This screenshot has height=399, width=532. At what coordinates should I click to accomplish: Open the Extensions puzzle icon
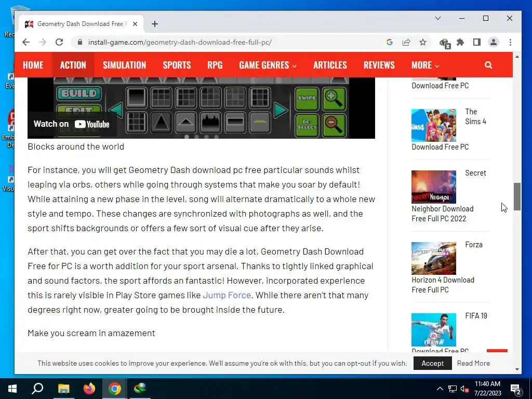tap(460, 42)
